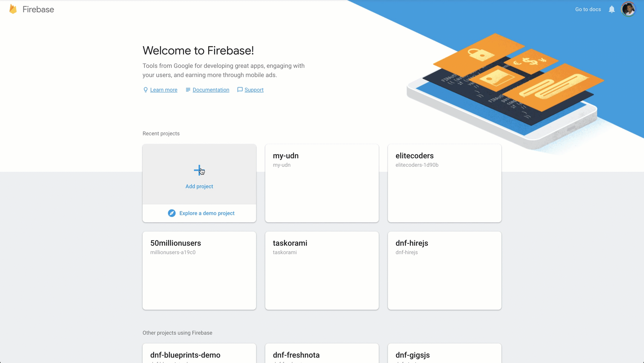Open the Support link
The image size is (644, 363).
[x=254, y=90]
